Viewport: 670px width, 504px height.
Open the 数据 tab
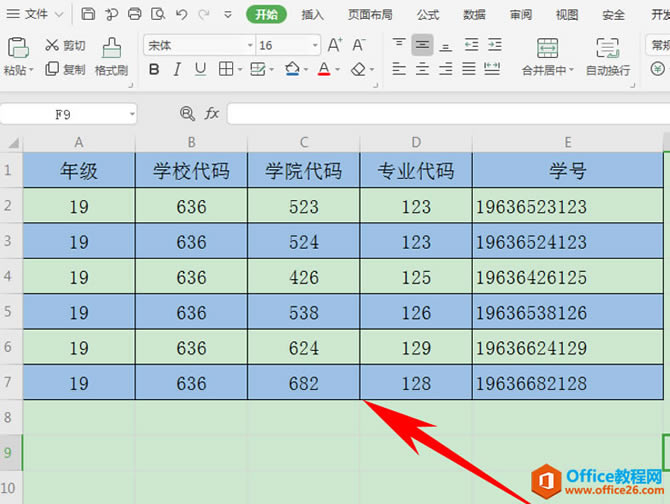(x=474, y=15)
